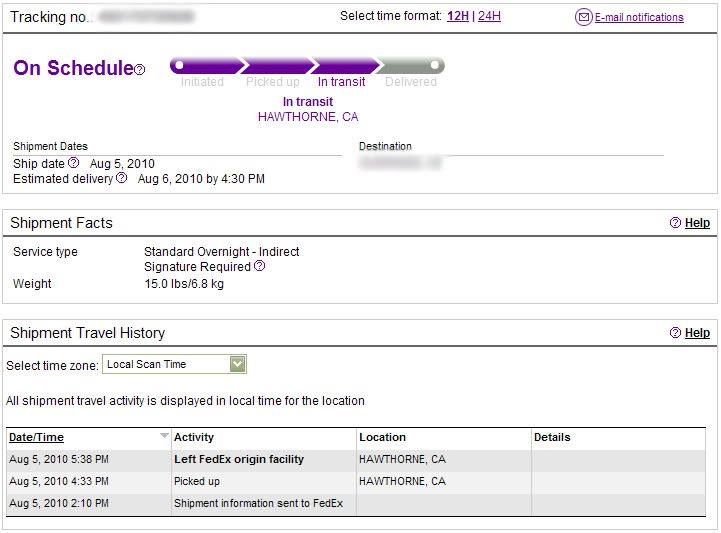Open the E-mail notifications link
Viewport: 721px width, 533px height.
point(639,17)
